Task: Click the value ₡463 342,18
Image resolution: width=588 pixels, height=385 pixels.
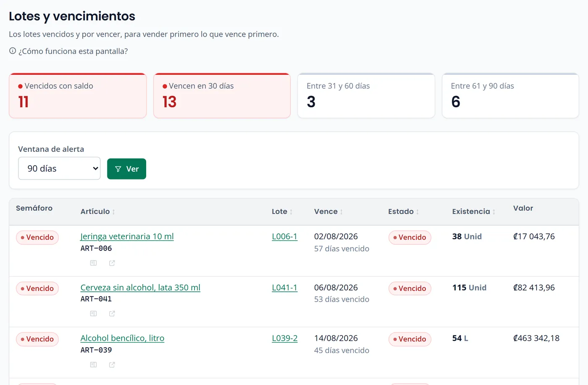Action: click(536, 338)
